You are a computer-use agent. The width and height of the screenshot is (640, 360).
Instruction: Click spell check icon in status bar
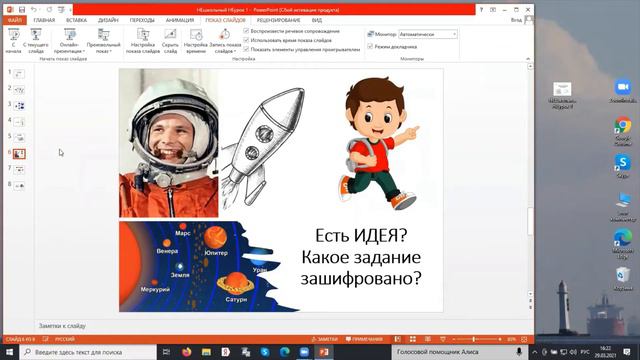pyautogui.click(x=45, y=339)
